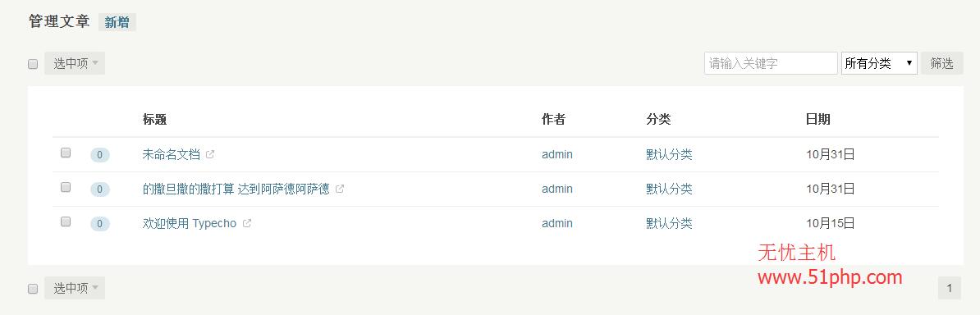Screen dimensions: 980x315
Task: Click the 新增 button to add article
Action: click(x=117, y=22)
